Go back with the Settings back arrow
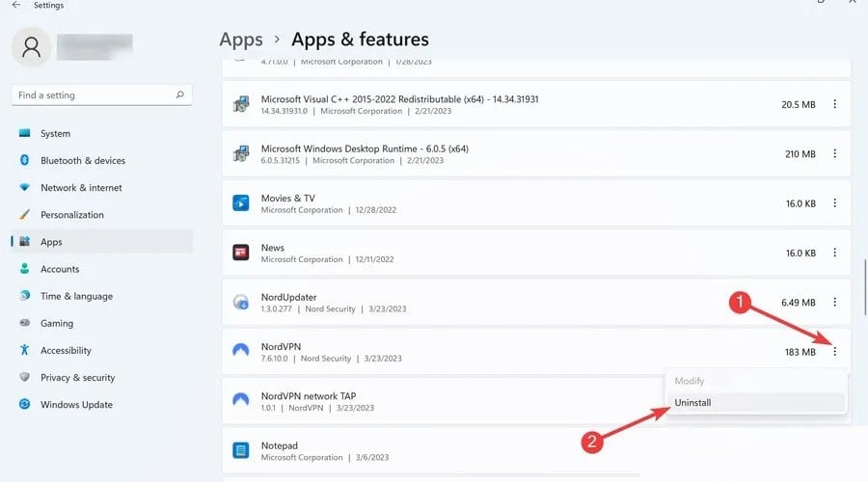 tap(16, 5)
